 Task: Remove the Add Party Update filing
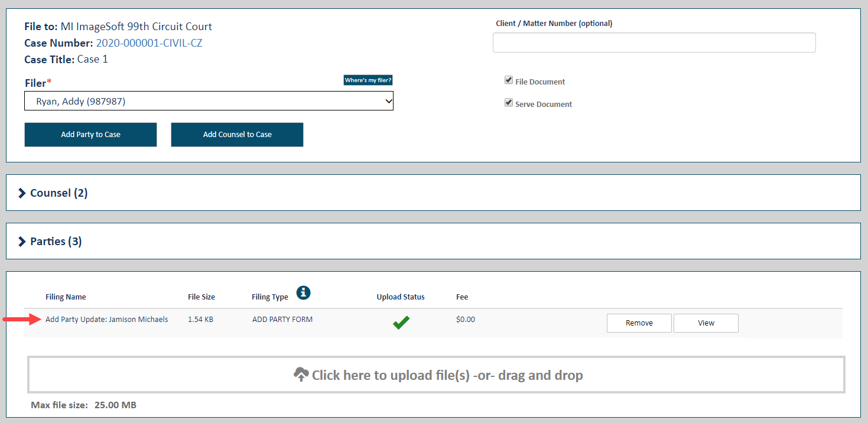coord(639,323)
